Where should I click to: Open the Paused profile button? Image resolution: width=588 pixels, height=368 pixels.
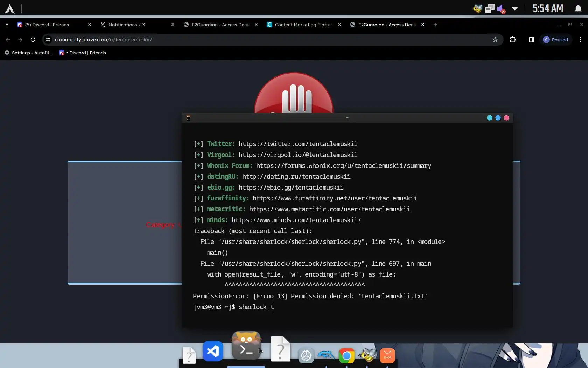(x=556, y=40)
